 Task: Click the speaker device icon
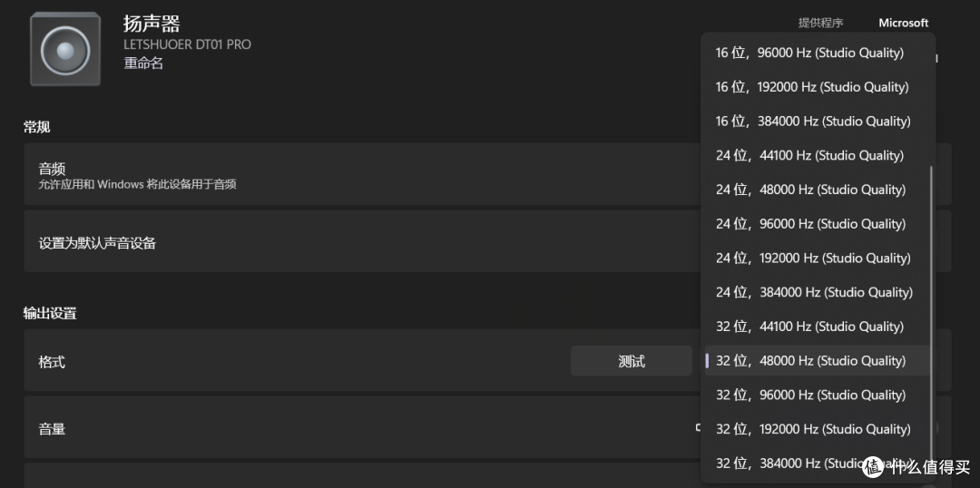65,49
